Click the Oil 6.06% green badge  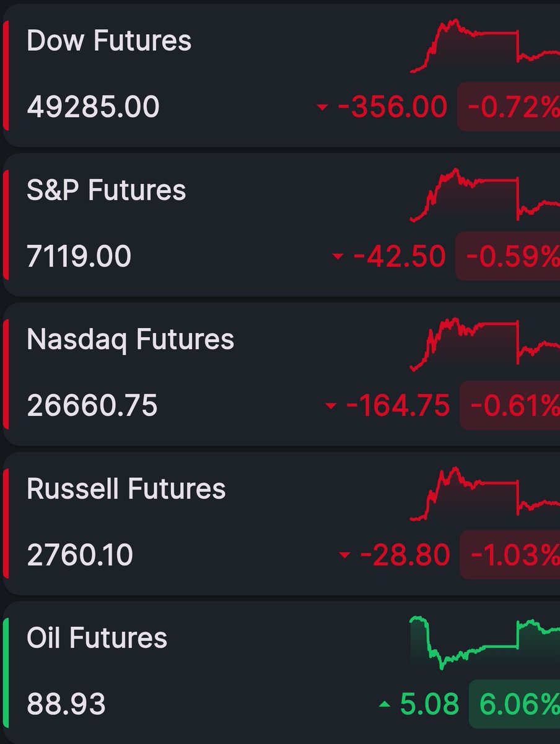pos(515,704)
